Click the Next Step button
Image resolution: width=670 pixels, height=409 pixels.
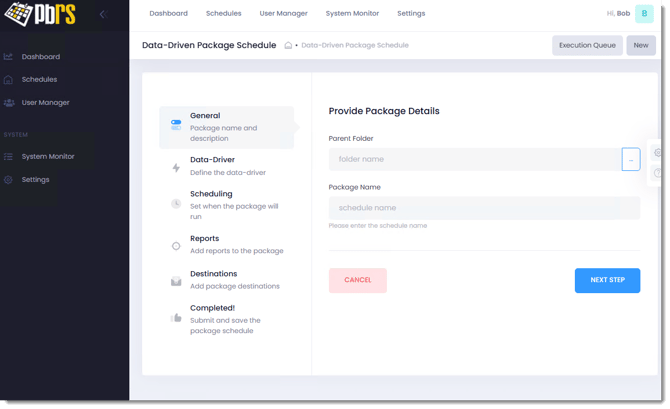point(607,280)
